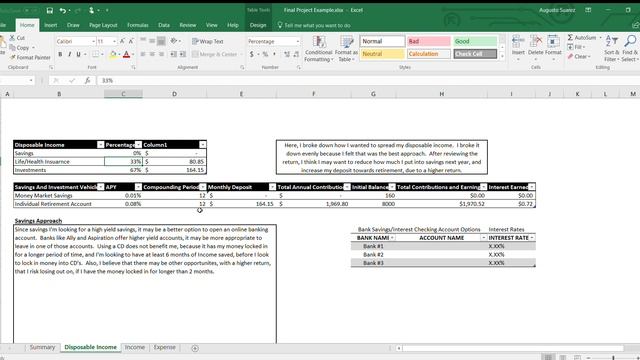Open the Page Layout tab

tap(103, 25)
